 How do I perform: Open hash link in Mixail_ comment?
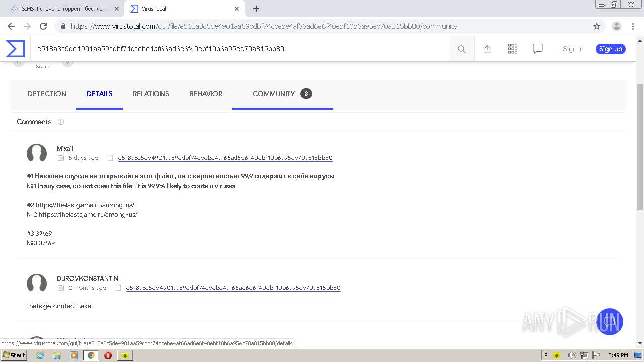[225, 158]
